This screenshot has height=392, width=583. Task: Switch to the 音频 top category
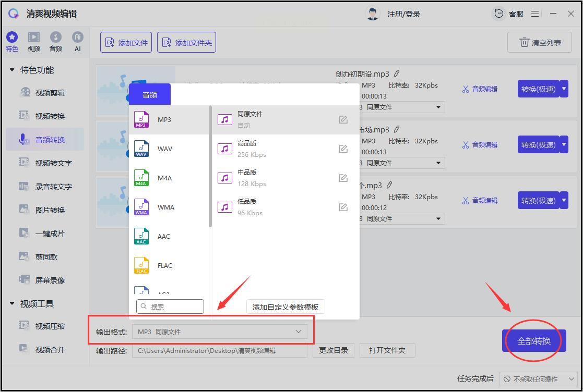point(56,42)
